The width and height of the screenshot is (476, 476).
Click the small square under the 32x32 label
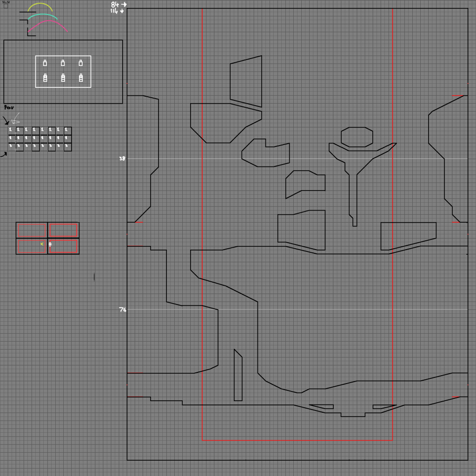pyautogui.click(x=6, y=6)
